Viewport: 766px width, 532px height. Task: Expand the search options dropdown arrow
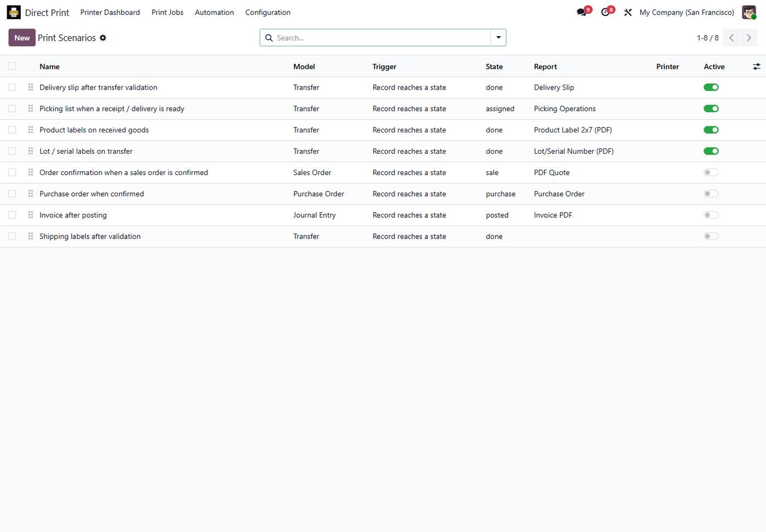pos(498,38)
